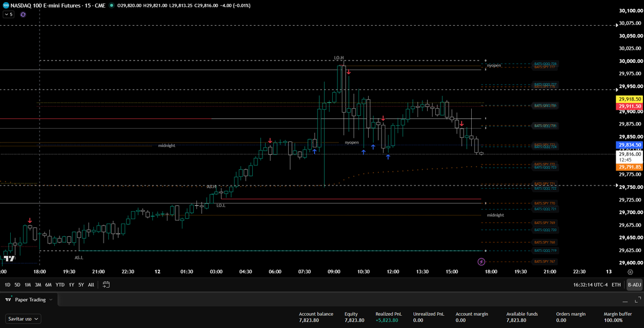The image size is (644, 328).
Task: Select the AS.H label on the chart
Action: point(211,187)
